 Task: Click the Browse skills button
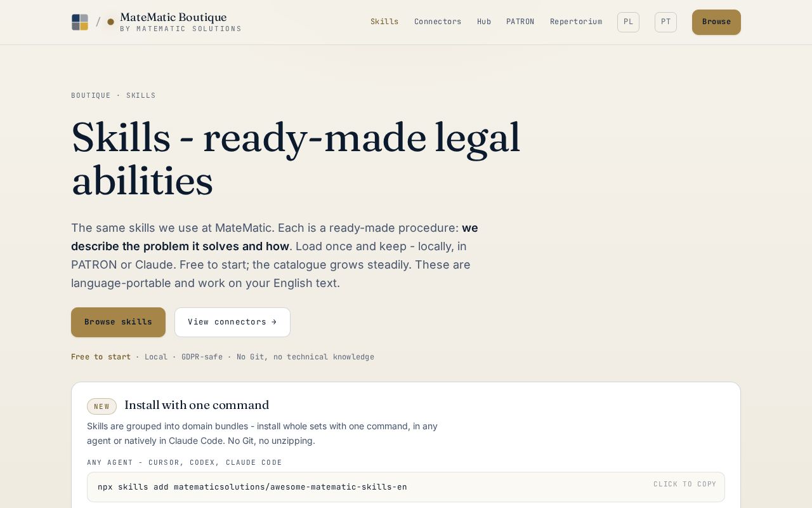118,322
